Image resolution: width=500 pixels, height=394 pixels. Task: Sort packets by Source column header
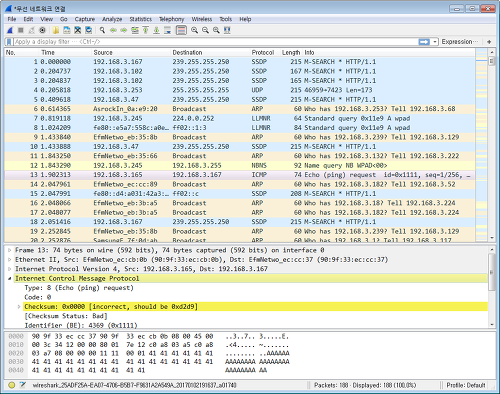(x=131, y=52)
